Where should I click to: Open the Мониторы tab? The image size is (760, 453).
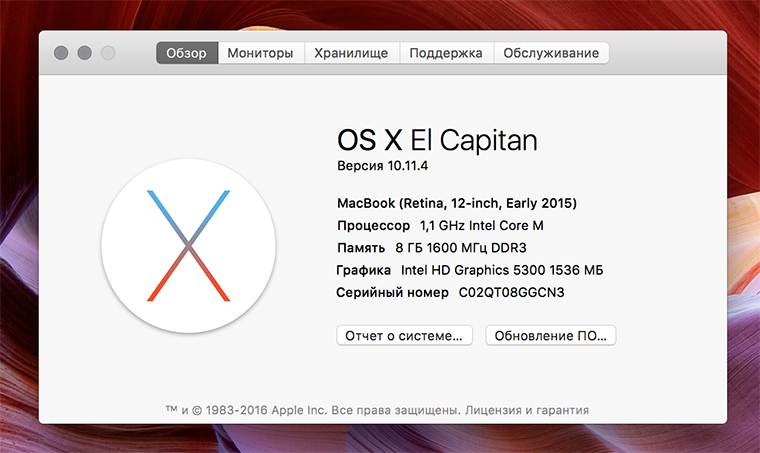pos(261,53)
